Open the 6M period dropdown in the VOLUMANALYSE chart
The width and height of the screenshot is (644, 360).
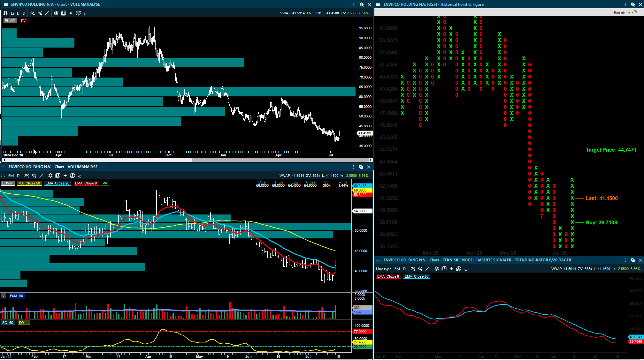click(11, 176)
